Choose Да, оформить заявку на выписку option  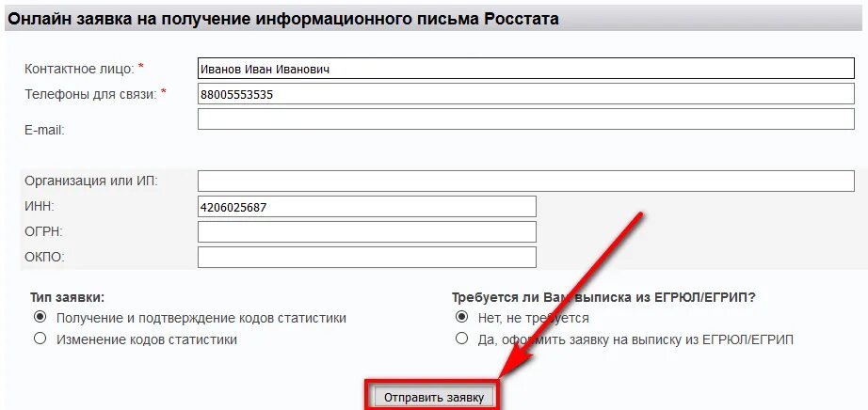click(461, 339)
